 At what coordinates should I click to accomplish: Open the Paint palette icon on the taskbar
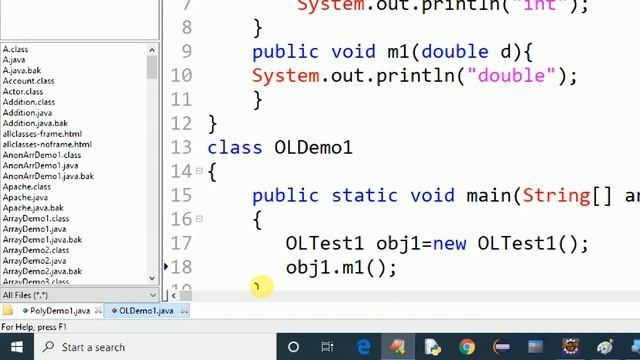tap(605, 347)
